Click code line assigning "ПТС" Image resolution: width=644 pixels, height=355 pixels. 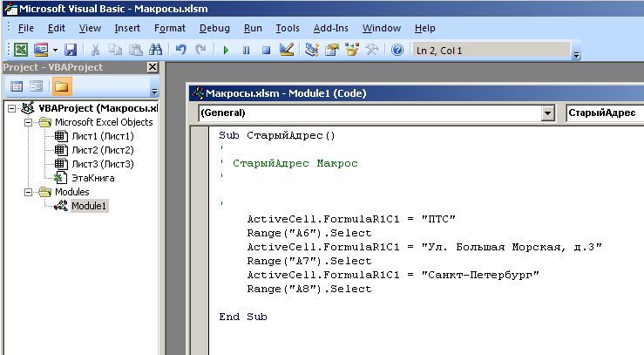click(351, 219)
